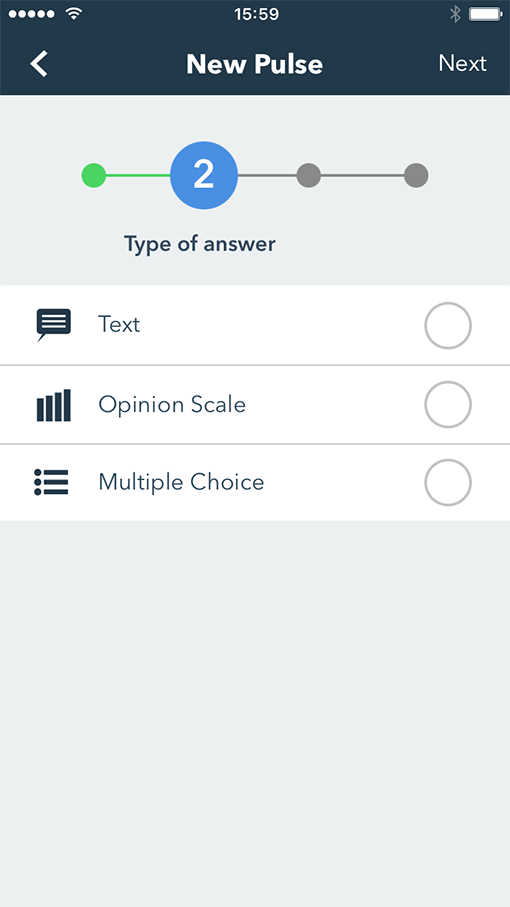This screenshot has width=510, height=907.
Task: Tap the Wi-Fi icon in status bar
Action: click(x=73, y=13)
